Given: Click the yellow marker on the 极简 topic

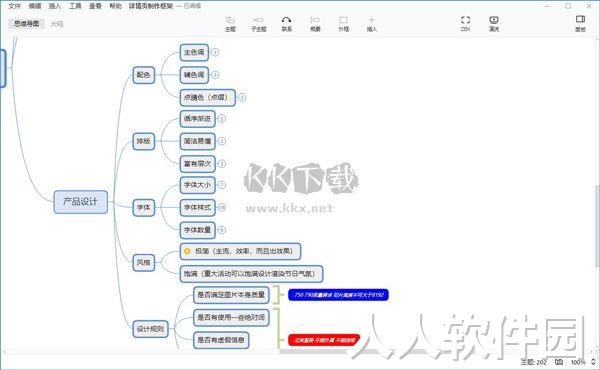Looking at the screenshot, I should [x=187, y=251].
